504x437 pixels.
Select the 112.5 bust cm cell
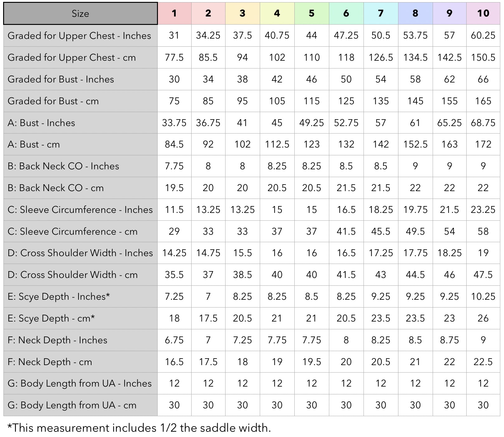pyautogui.click(x=277, y=144)
